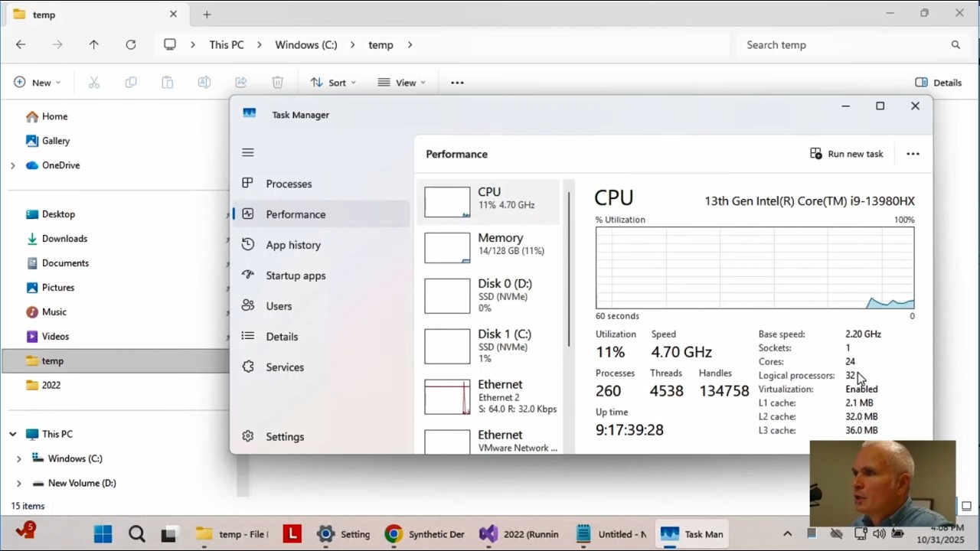Click performance device list scrollbar
Screen dimensions: 980x551
(x=568, y=268)
